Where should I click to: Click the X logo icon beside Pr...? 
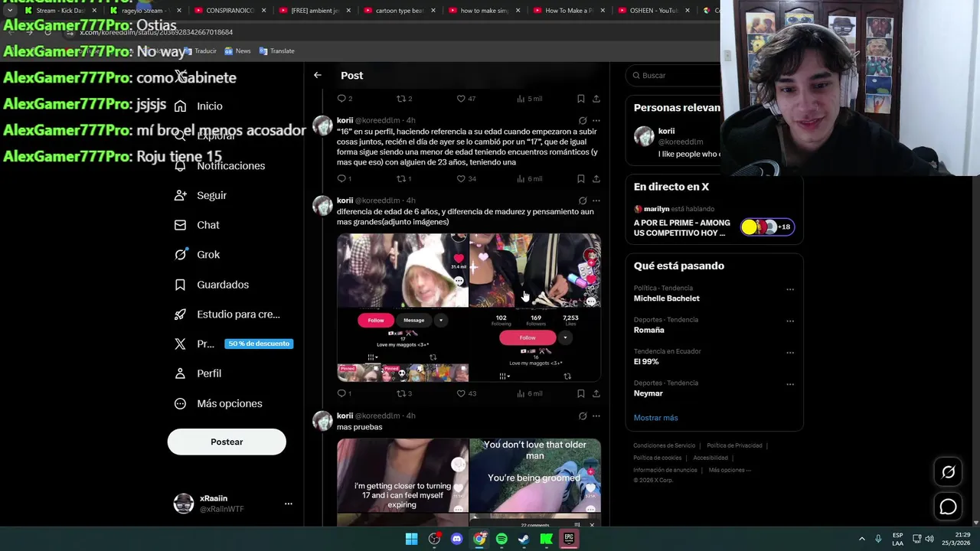tap(180, 344)
